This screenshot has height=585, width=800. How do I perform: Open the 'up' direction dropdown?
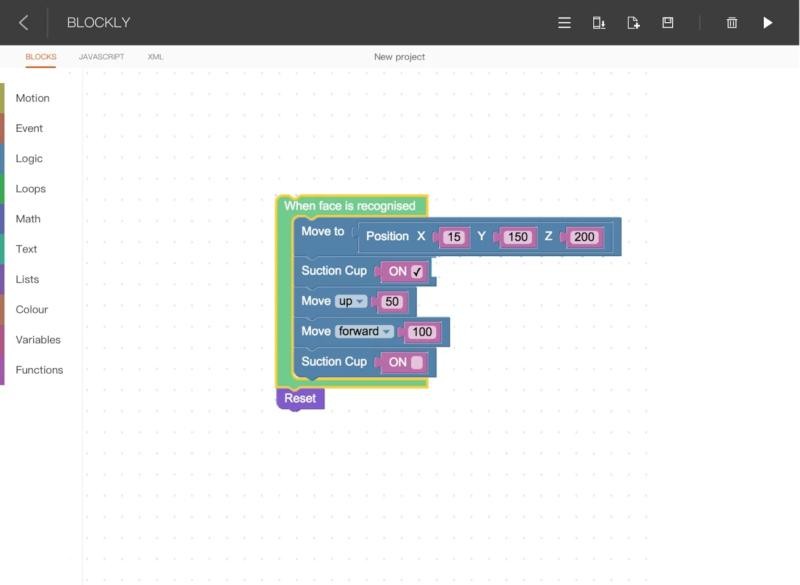(351, 302)
